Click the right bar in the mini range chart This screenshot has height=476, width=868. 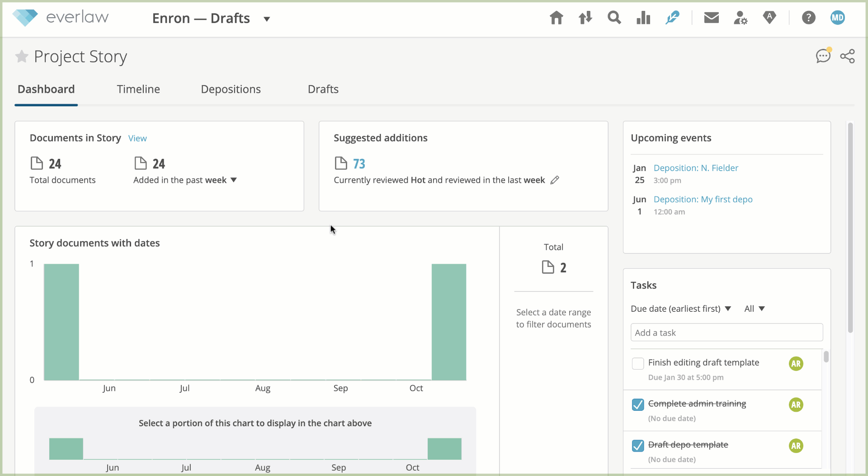click(x=444, y=449)
